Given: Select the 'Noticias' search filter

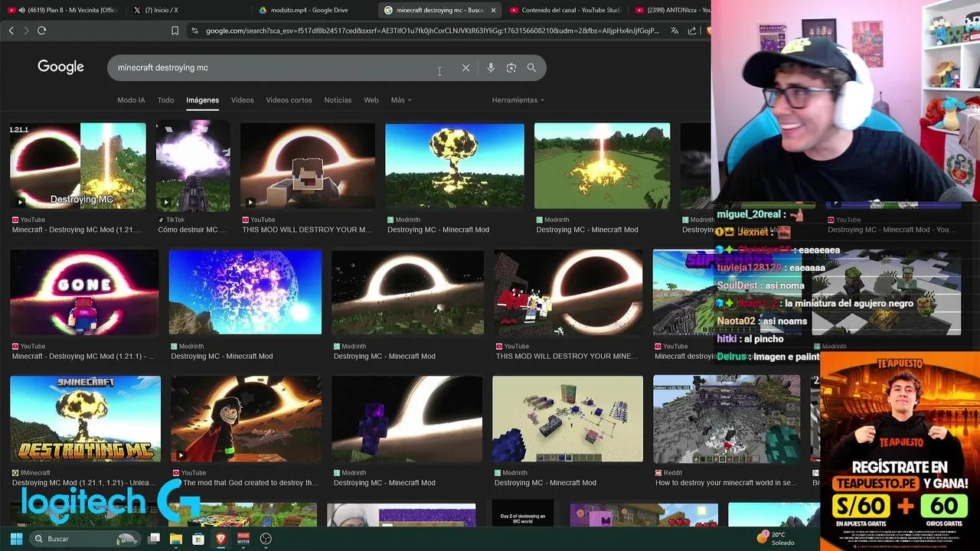Looking at the screenshot, I should click(338, 100).
